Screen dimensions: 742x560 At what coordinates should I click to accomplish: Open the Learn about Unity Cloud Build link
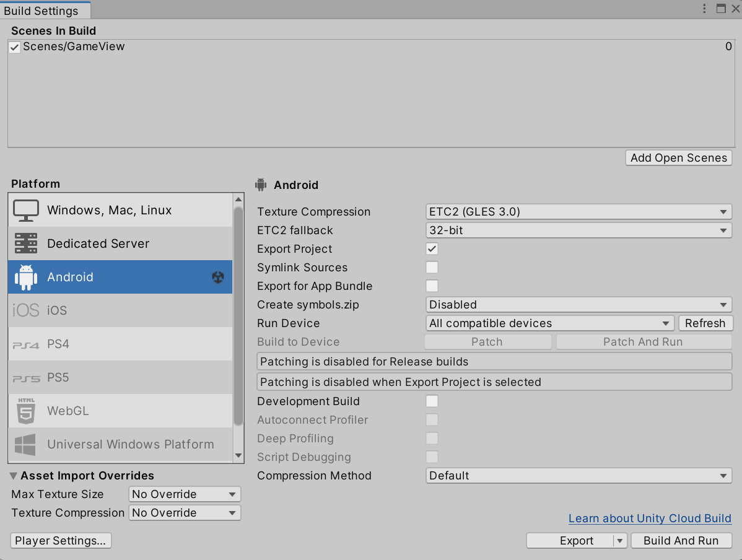click(x=649, y=518)
